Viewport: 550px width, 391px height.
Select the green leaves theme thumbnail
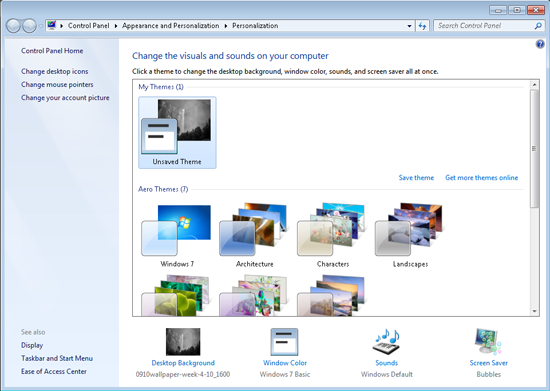coord(175,295)
